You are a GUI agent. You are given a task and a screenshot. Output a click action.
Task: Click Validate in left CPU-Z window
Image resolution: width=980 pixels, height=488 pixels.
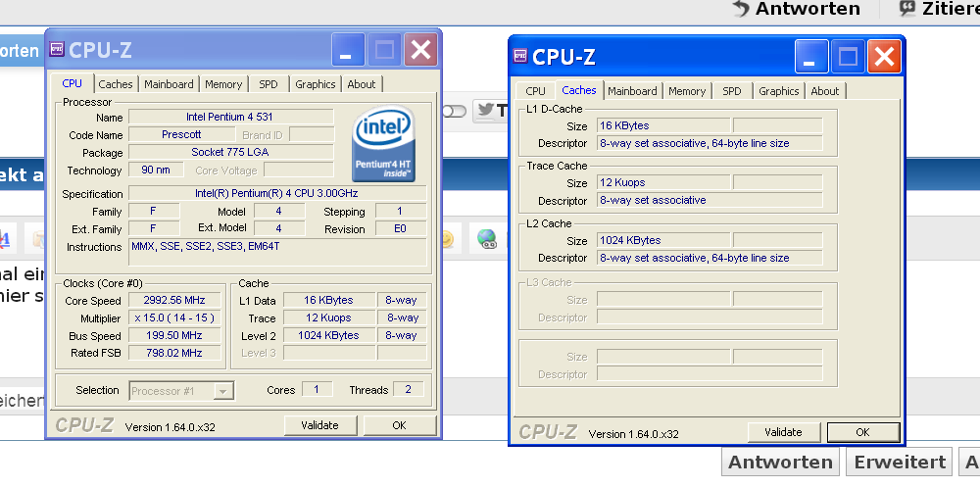320,425
